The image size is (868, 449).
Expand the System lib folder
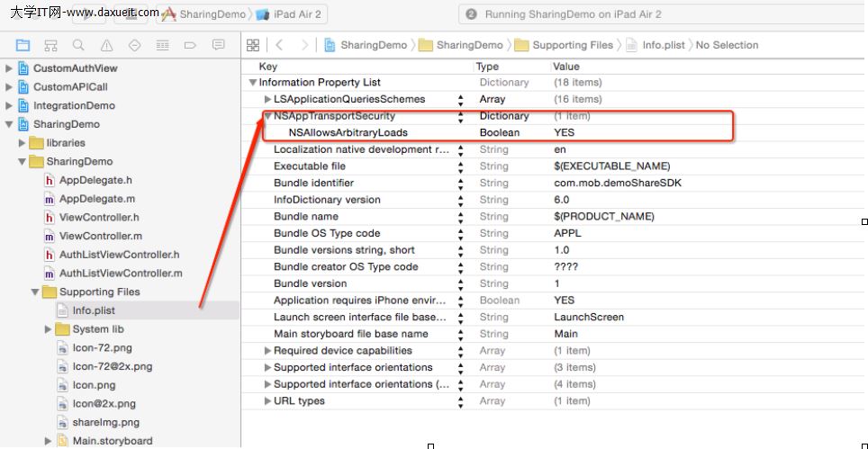[49, 329]
